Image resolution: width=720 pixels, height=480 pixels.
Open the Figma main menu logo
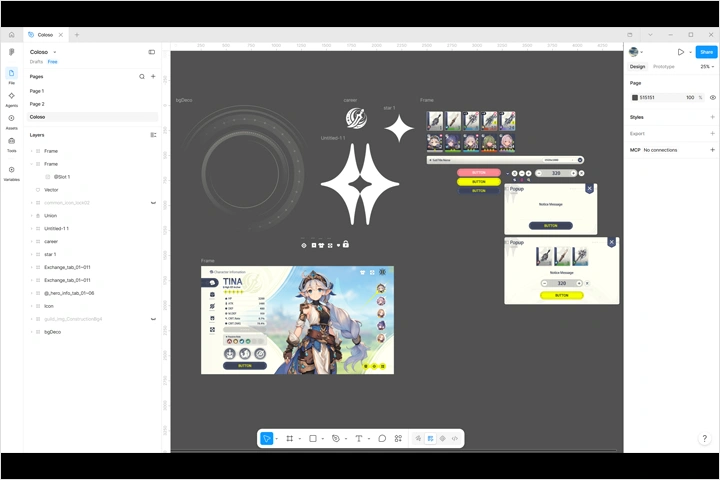[11, 52]
